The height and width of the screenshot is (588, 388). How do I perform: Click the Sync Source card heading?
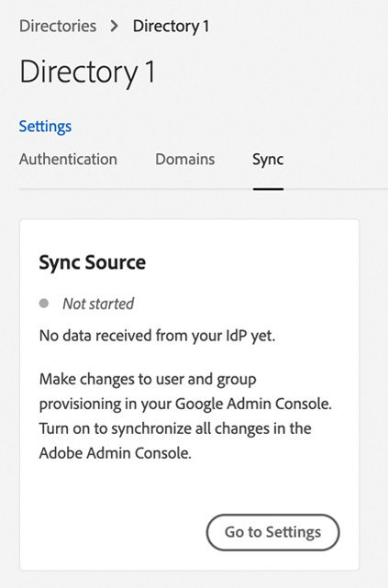(x=93, y=262)
